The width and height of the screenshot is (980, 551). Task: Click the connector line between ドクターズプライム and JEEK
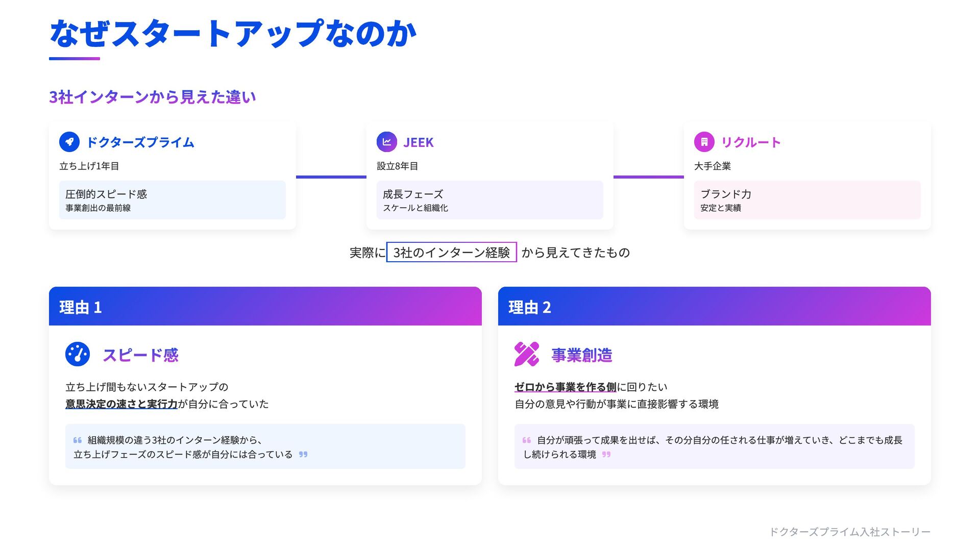coord(331,177)
